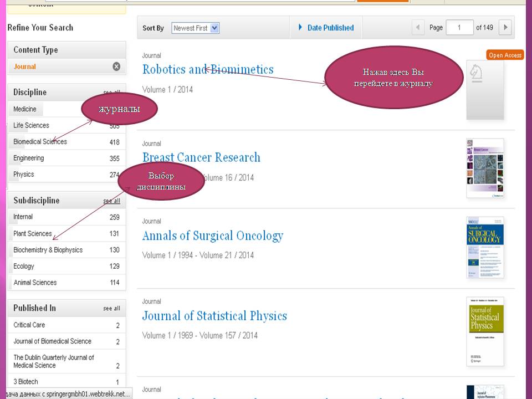Viewport: 532px width, 399px height.
Task: Click the Date Published arrow icon
Action: pyautogui.click(x=300, y=28)
